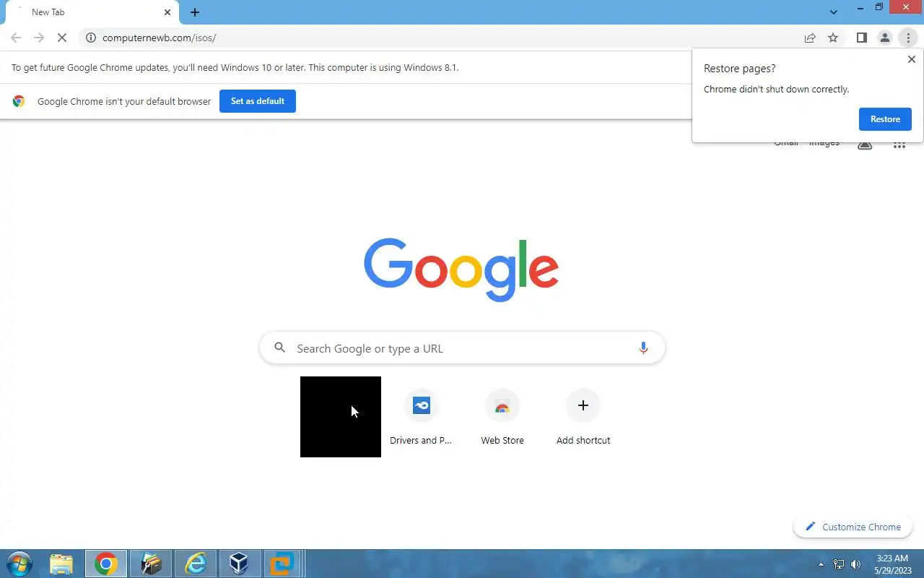Click the Chrome icon in default-browser bar
924x578 pixels.
tap(19, 101)
